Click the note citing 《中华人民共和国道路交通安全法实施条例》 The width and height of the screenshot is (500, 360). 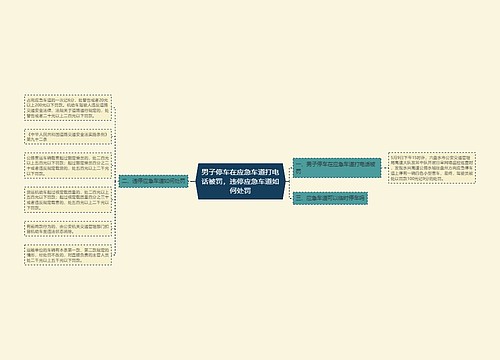68,137
